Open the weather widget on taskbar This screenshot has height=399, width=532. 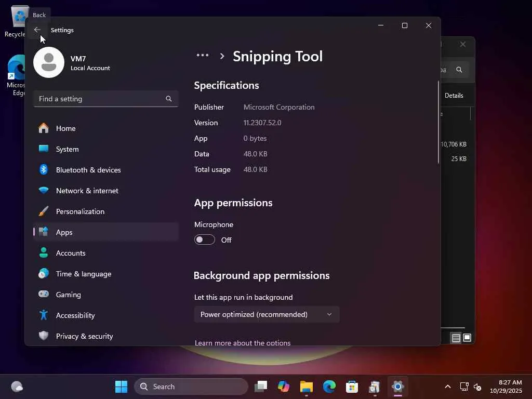[17, 387]
